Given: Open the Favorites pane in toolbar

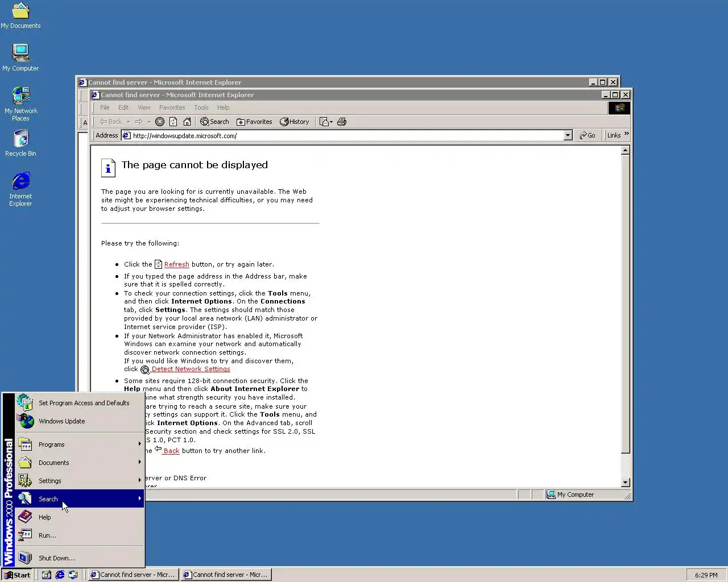Looking at the screenshot, I should 254,122.
